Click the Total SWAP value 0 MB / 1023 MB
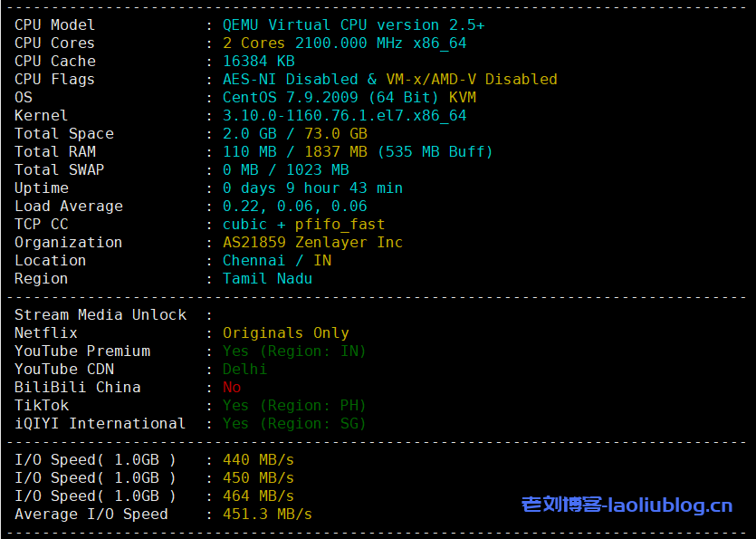The width and height of the screenshot is (756, 539). 285,170
